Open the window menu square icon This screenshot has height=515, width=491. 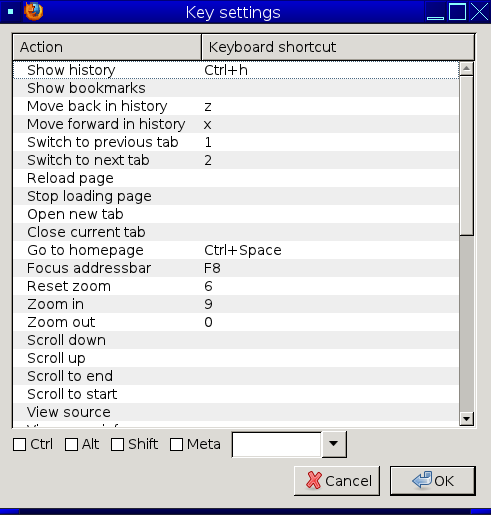[11, 12]
